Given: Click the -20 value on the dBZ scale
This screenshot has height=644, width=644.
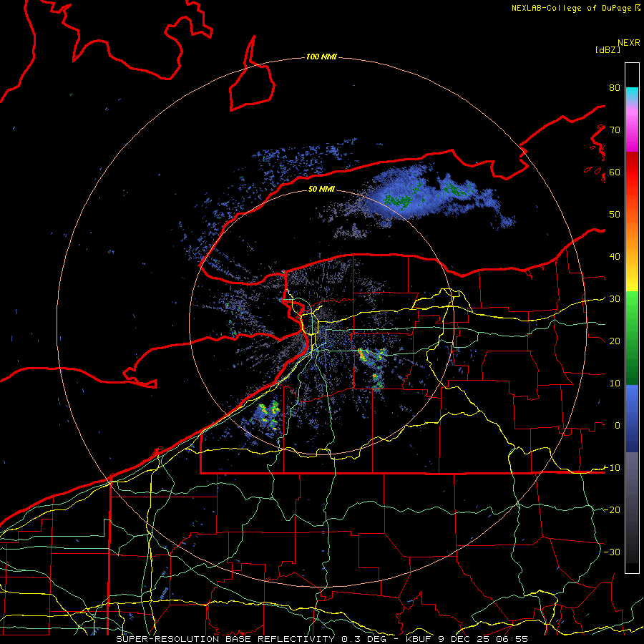Looking at the screenshot, I should pyautogui.click(x=612, y=509).
